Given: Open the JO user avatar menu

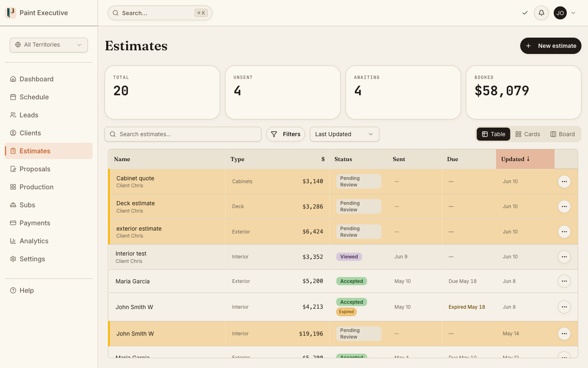Looking at the screenshot, I should pyautogui.click(x=560, y=13).
